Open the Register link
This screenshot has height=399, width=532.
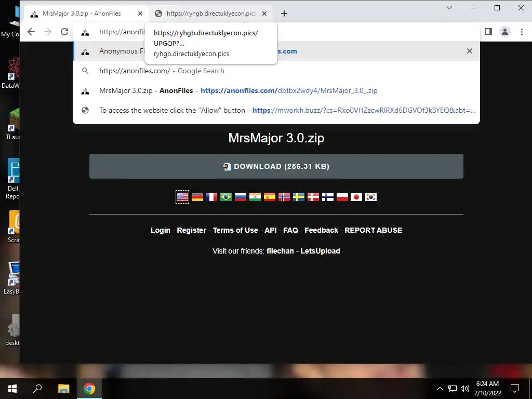(191, 230)
